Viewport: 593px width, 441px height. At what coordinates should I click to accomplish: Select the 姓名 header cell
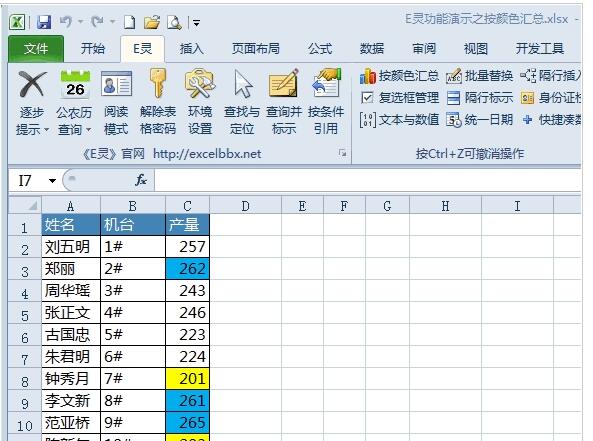[71, 225]
